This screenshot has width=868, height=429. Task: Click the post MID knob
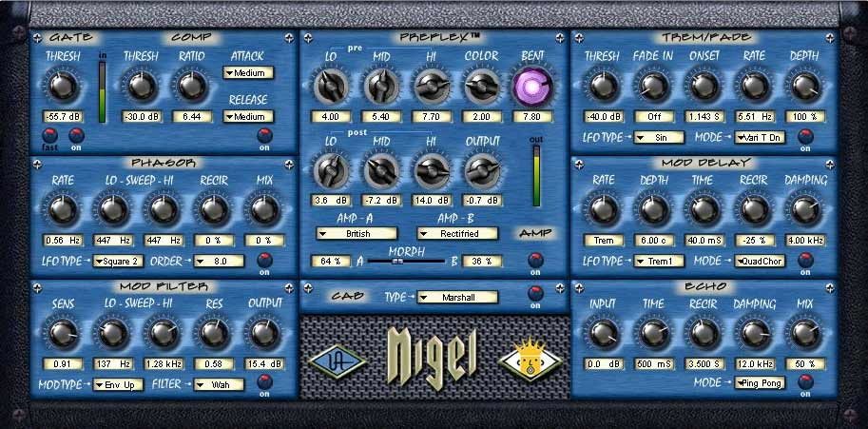click(381, 170)
